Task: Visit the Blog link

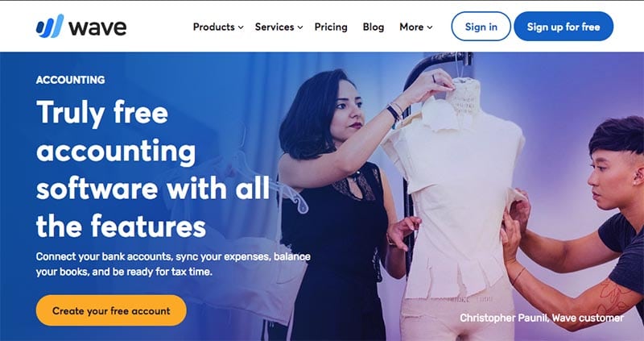Action: (x=374, y=27)
